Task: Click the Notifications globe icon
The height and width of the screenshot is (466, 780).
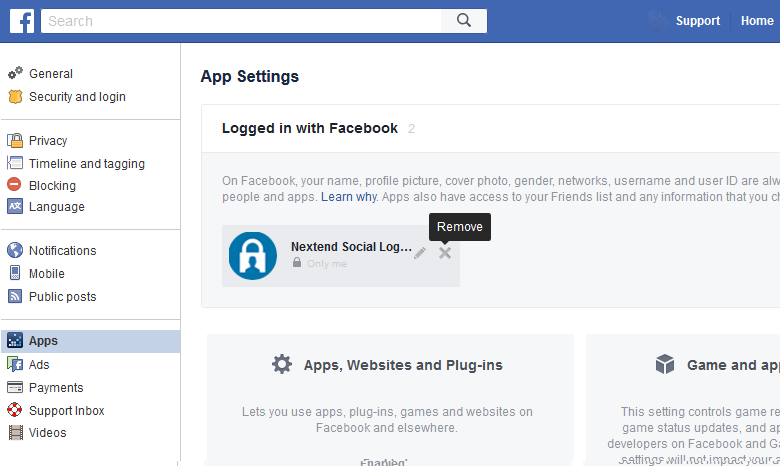Action: pos(15,251)
